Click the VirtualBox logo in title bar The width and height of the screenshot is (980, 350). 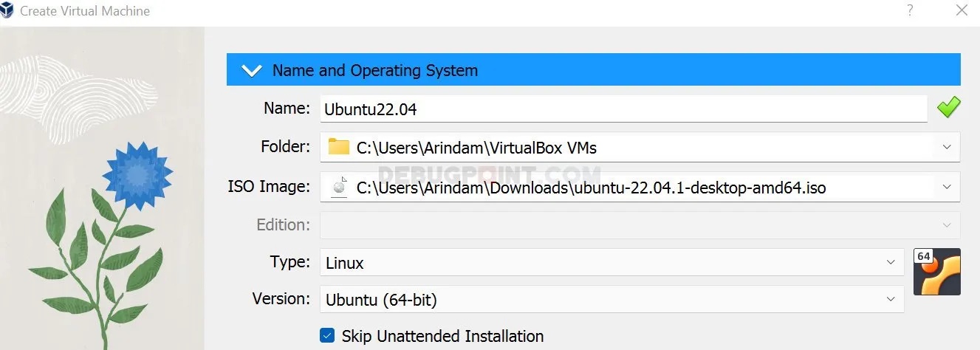pos(7,11)
